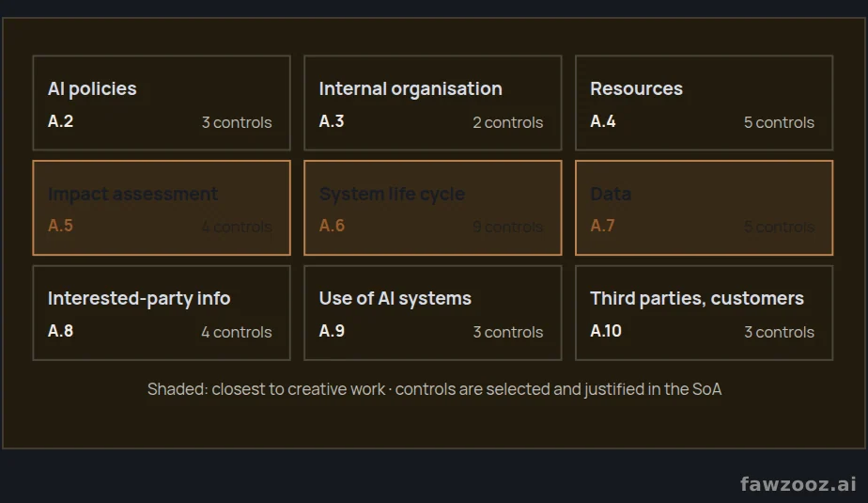The image size is (868, 503).
Task: Click the A.8 label
Action: coord(60,331)
